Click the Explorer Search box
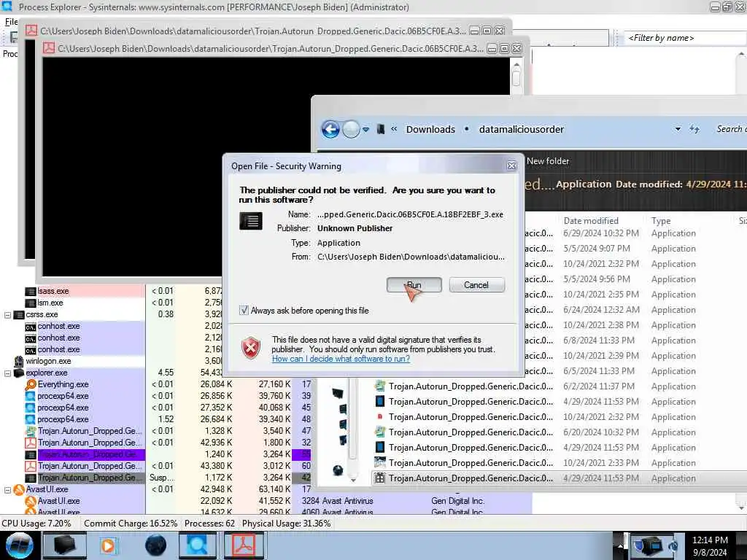Screen dimensions: 747x560 [729, 129]
